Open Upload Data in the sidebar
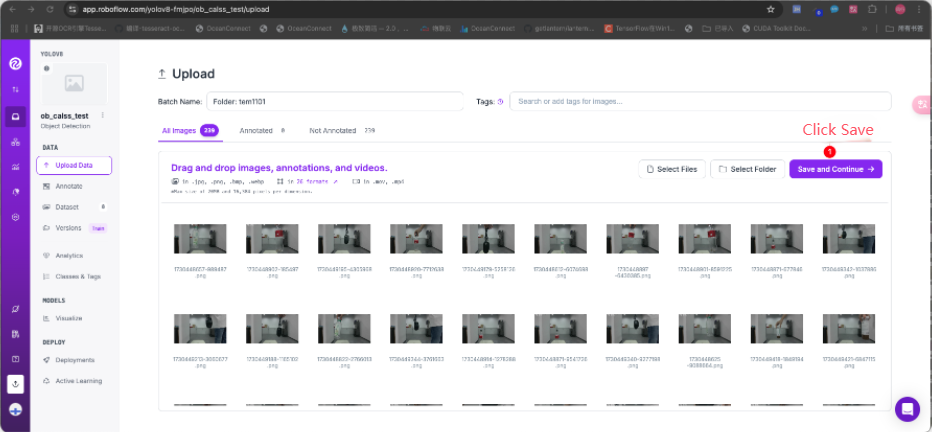This screenshot has height=432, width=932. (74, 165)
